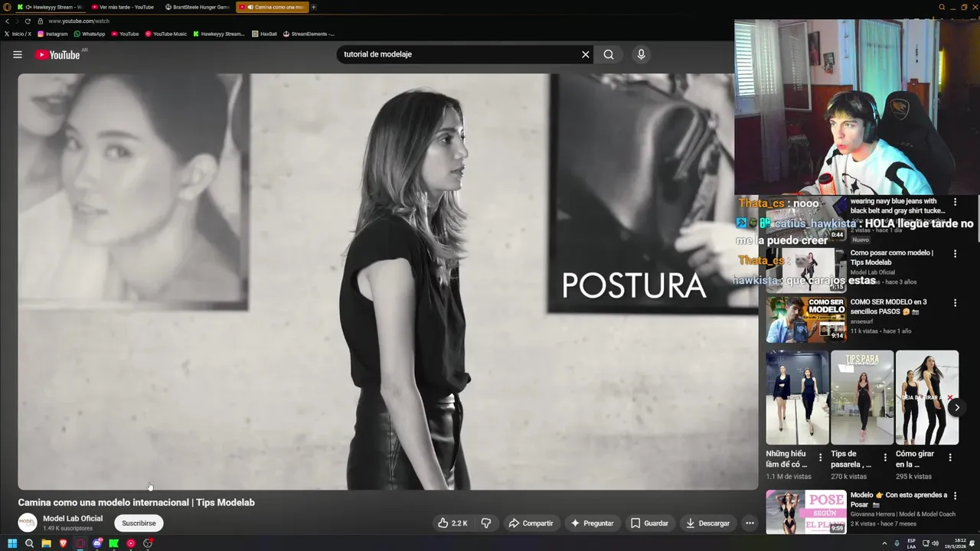
Task: Clear the search box with the X
Action: [586, 54]
